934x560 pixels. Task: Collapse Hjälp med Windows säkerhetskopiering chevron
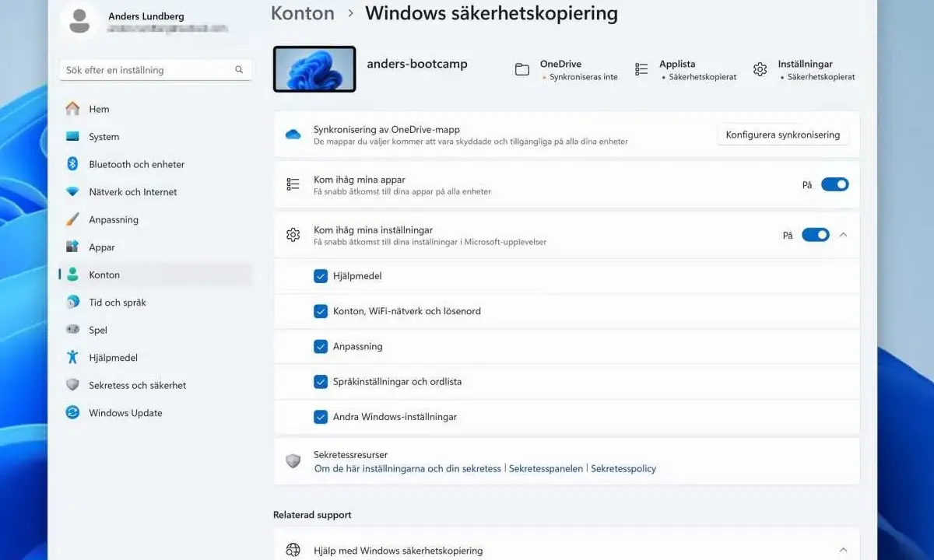(843, 550)
